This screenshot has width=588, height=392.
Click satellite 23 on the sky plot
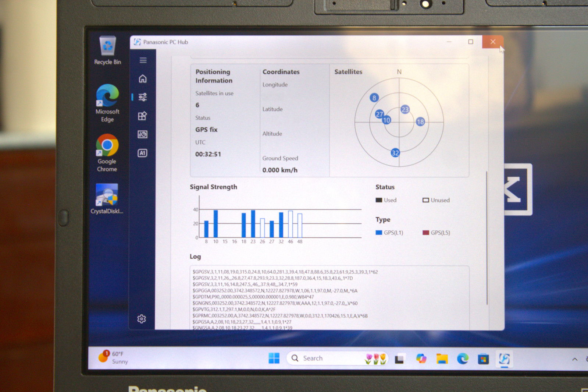tap(405, 109)
